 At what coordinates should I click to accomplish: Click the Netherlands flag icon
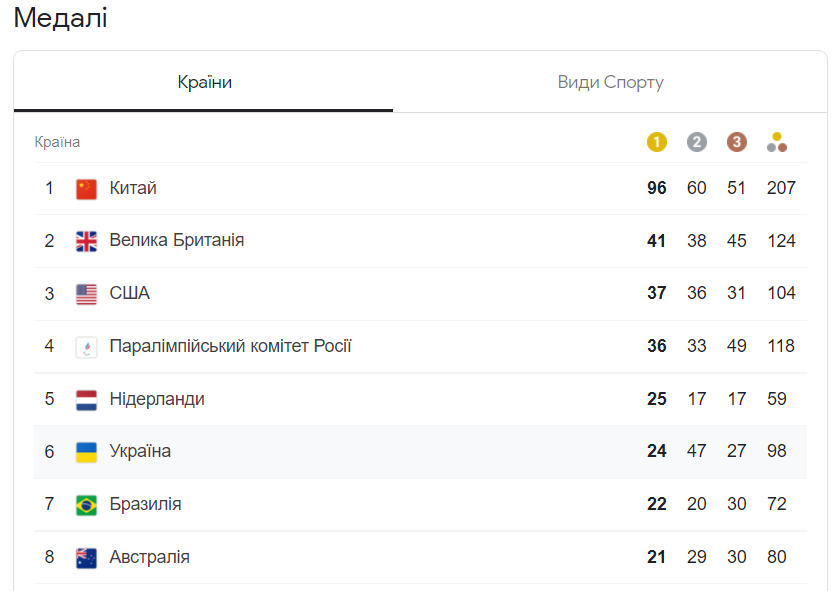pos(87,400)
